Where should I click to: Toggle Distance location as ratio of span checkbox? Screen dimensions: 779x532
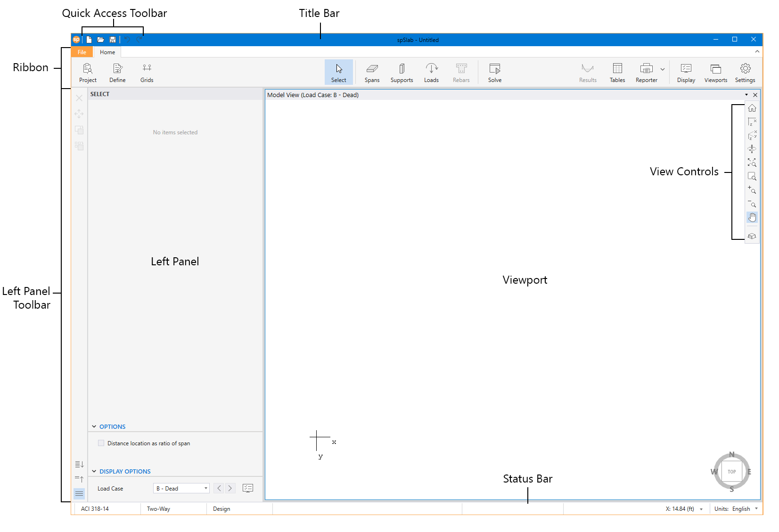(x=101, y=443)
